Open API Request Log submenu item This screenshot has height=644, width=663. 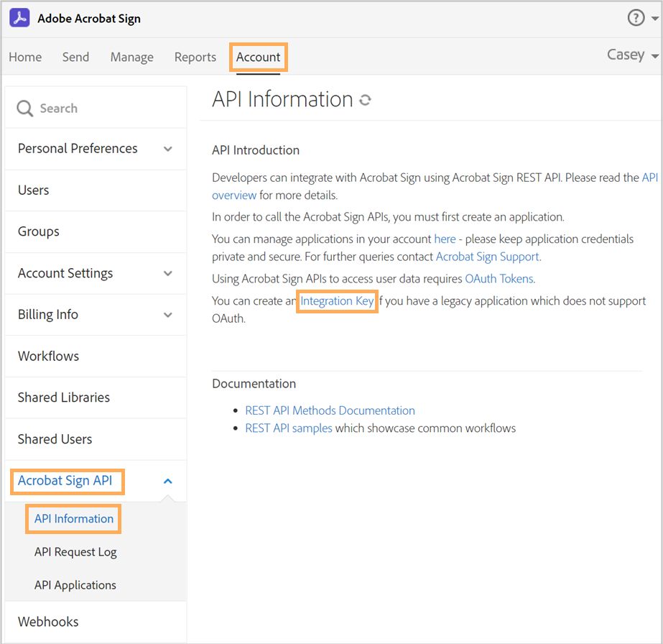point(75,552)
